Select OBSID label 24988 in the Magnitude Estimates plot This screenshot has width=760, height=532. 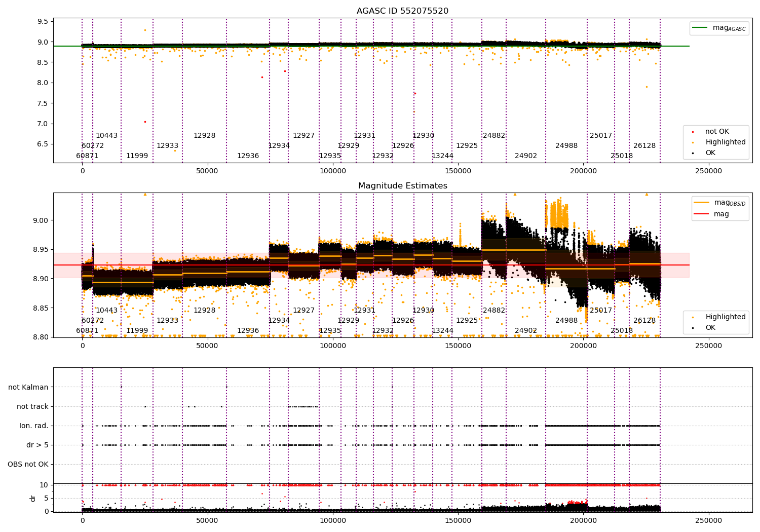pos(566,321)
